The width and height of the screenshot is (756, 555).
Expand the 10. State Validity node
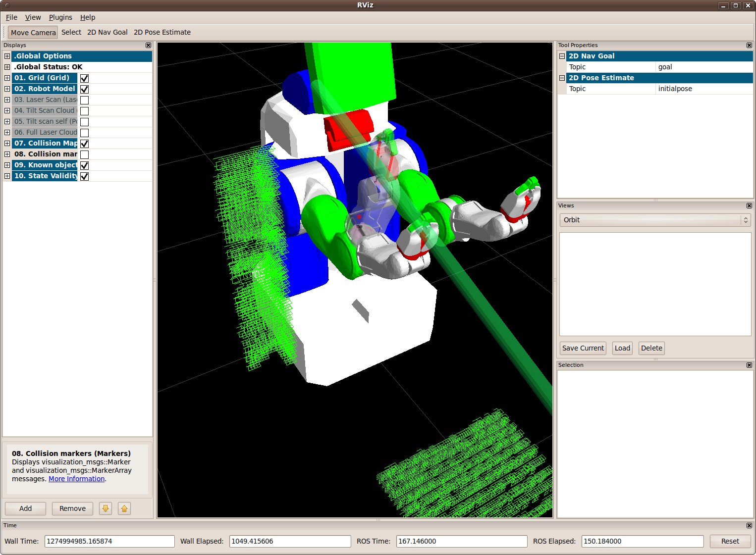(x=7, y=176)
